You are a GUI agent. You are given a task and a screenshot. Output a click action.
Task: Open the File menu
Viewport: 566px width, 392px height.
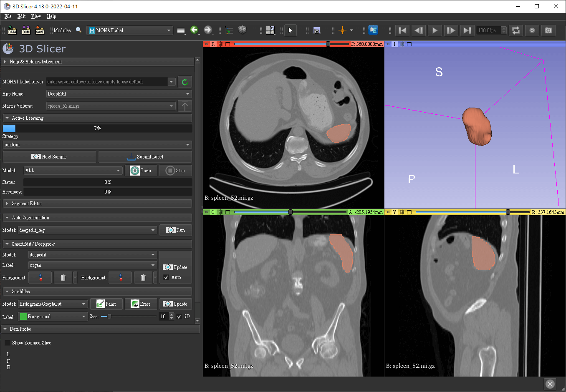click(8, 16)
